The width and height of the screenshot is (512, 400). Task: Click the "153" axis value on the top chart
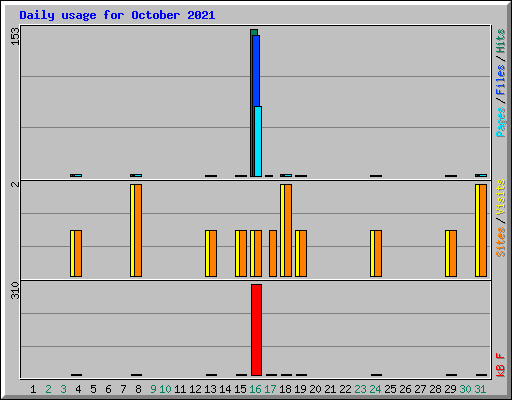15,36
